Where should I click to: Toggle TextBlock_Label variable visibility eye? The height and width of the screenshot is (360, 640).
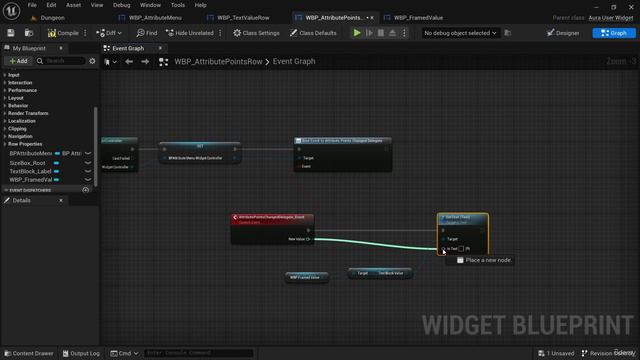tap(88, 171)
